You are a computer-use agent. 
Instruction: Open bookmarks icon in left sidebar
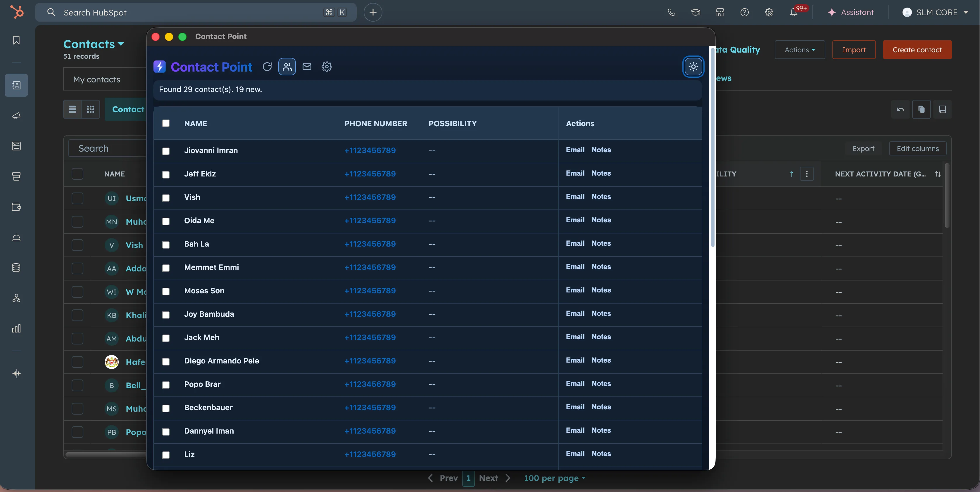click(x=16, y=40)
